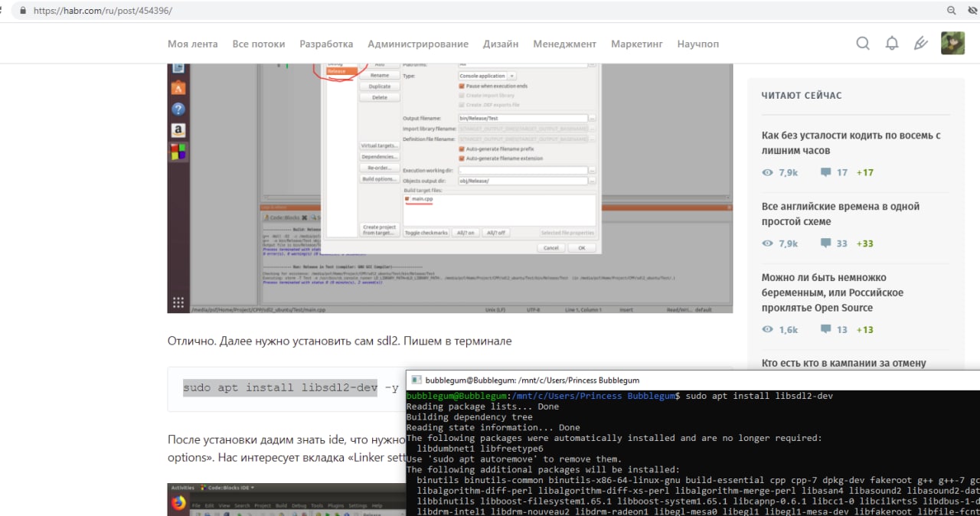
Task: Click the Build options... button
Action: pos(380,179)
